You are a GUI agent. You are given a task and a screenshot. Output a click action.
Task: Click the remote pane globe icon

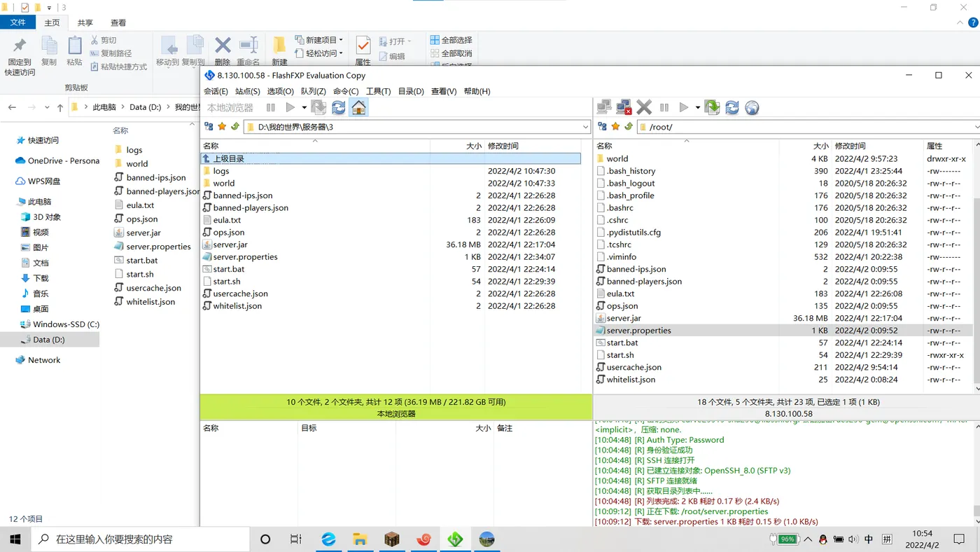pyautogui.click(x=752, y=107)
